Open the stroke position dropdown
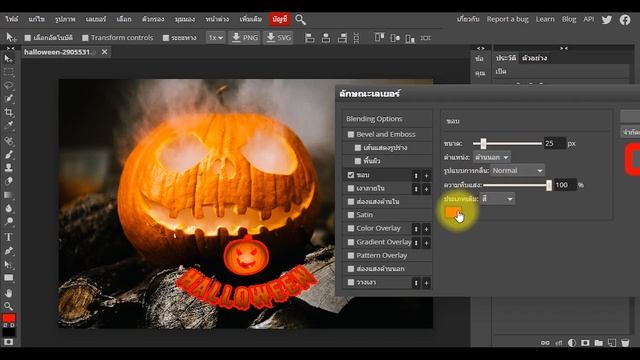 pyautogui.click(x=492, y=157)
